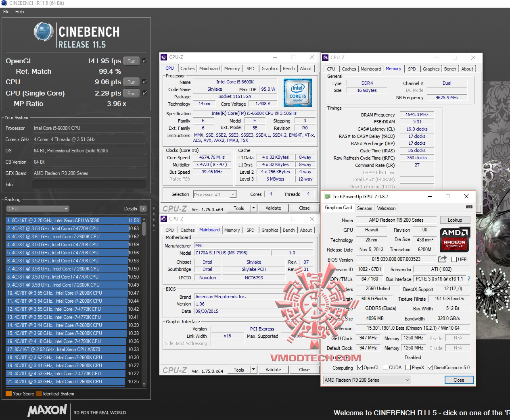Select ranking row 20 Core i7-4770K 4.53 GHz

[x=73, y=374]
